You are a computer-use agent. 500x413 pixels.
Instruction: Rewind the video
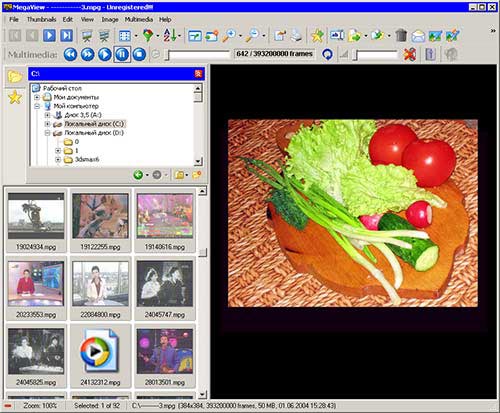click(70, 54)
